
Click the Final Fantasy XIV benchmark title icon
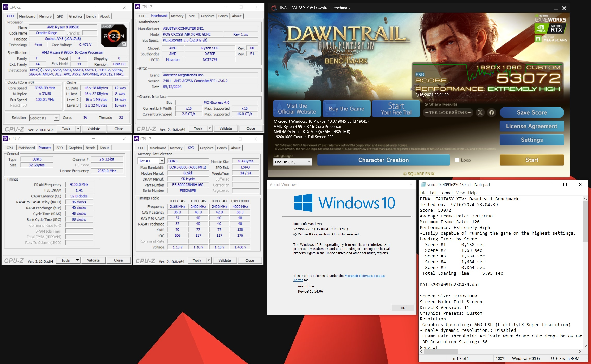274,8
